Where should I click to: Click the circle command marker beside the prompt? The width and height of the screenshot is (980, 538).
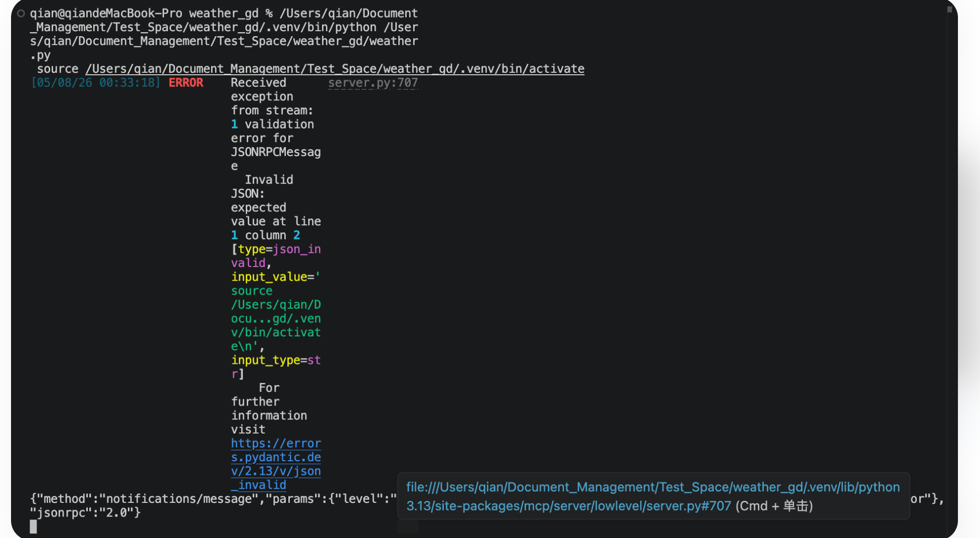pyautogui.click(x=21, y=14)
